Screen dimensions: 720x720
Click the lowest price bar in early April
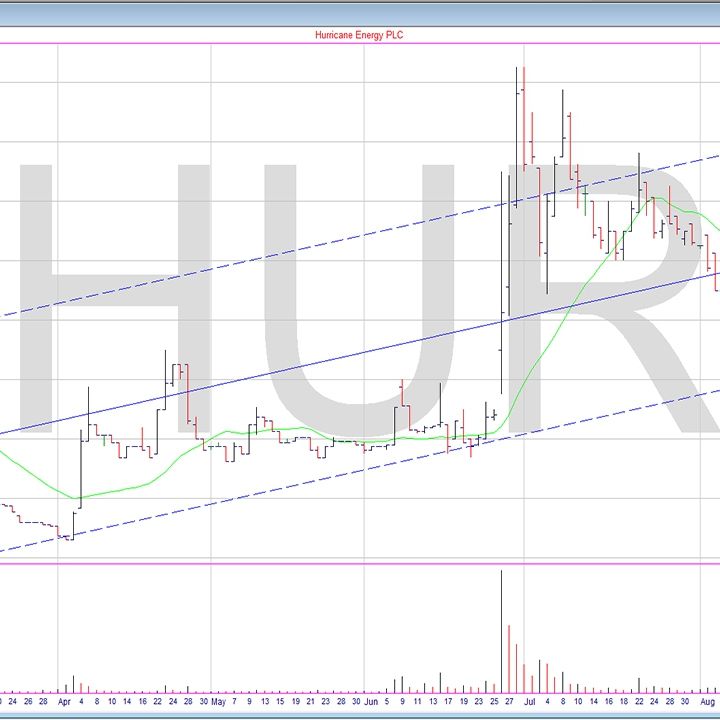(x=69, y=537)
